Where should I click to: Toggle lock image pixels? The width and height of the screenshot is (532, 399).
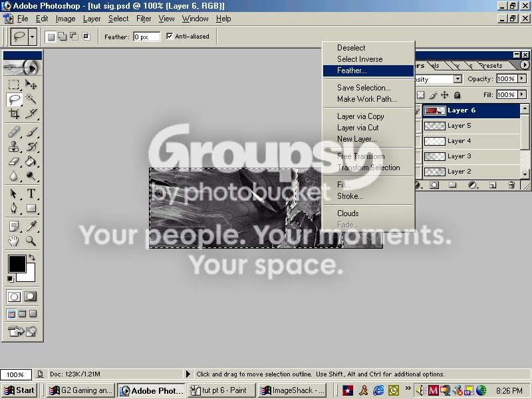pos(433,95)
